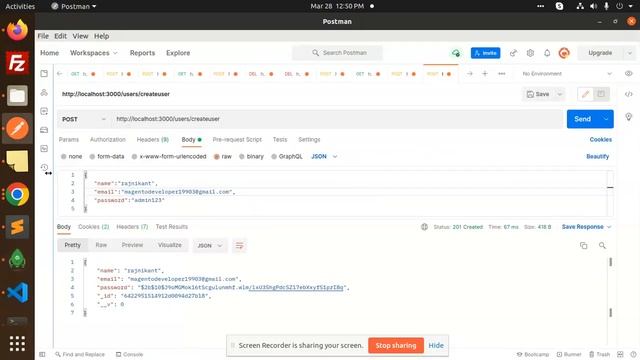Click the Beautify link
This screenshot has height=360, width=640.
(x=598, y=156)
